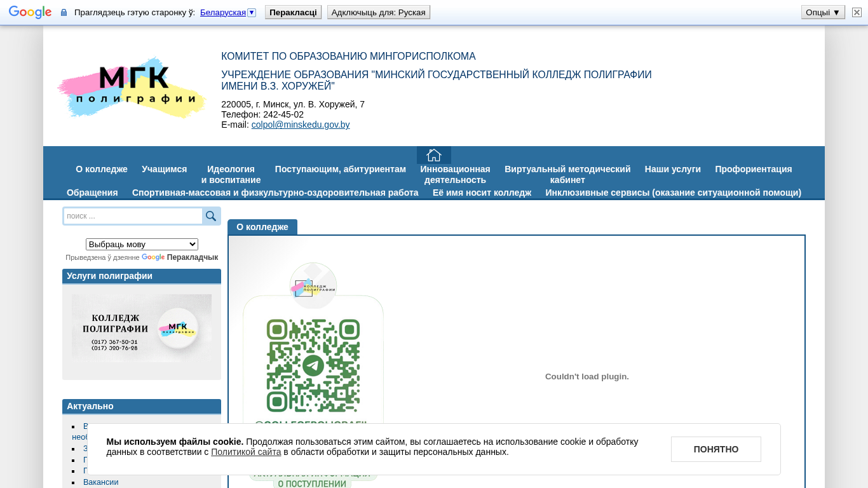868x488 pixels.
Task: Focus the поиск search input field
Action: (133, 216)
